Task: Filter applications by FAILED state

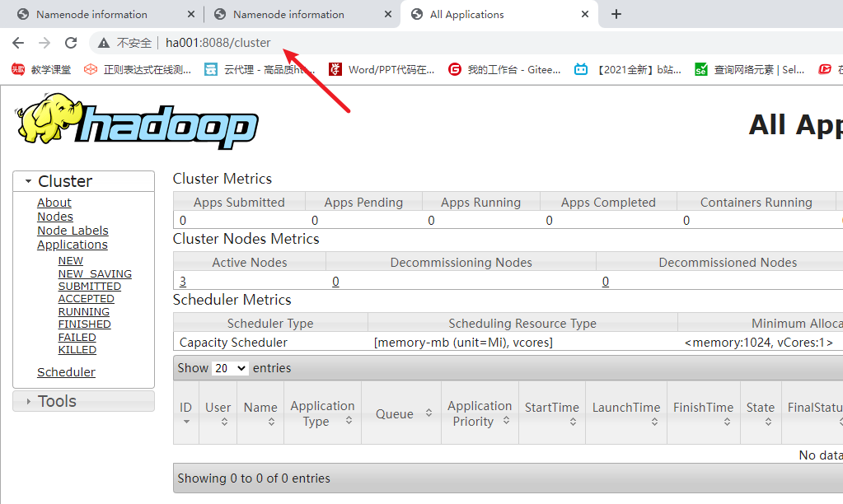Action: pos(77,337)
